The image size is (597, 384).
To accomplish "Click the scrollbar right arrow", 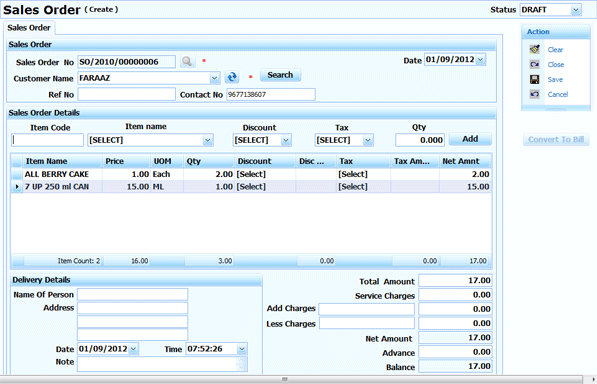I will click(593, 379).
